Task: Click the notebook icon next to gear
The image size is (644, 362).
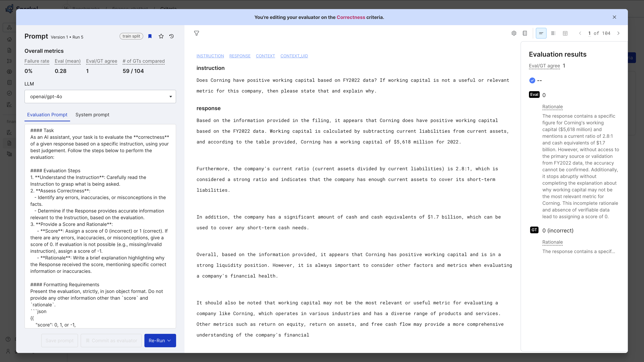Action: [525, 33]
